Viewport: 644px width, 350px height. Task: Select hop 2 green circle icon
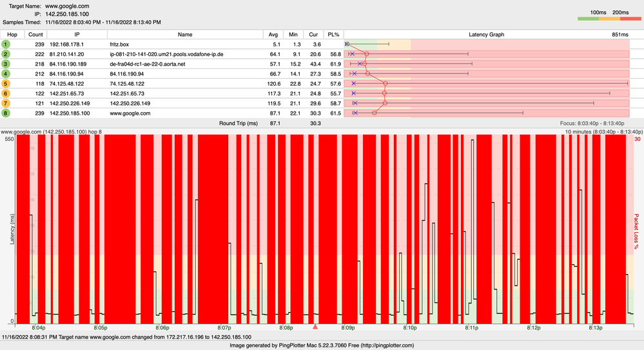pyautogui.click(x=5, y=54)
